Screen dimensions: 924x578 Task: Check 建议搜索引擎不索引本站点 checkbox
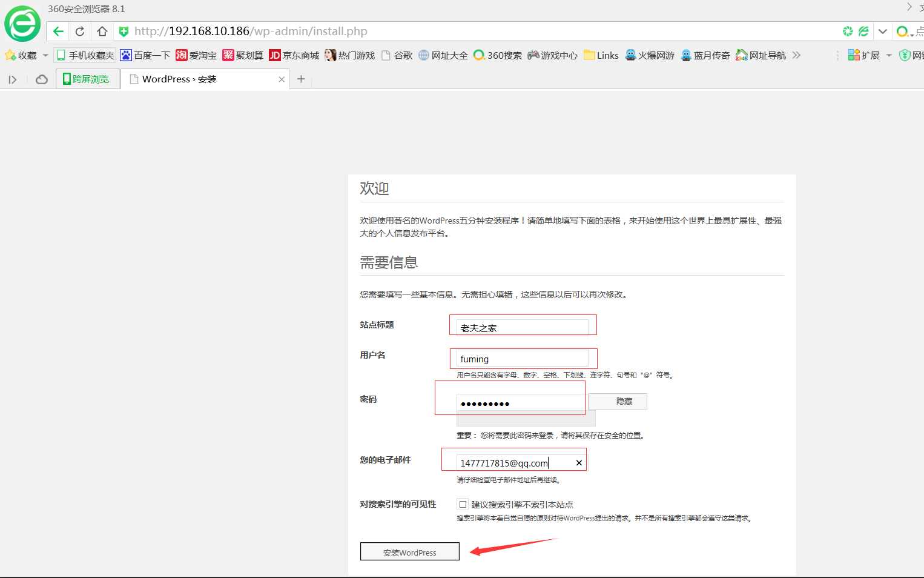(x=463, y=504)
